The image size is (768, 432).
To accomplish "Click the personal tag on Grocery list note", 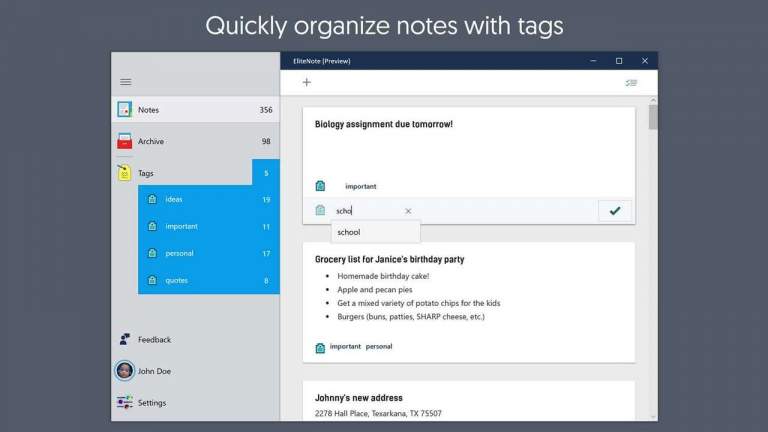I will [x=379, y=346].
